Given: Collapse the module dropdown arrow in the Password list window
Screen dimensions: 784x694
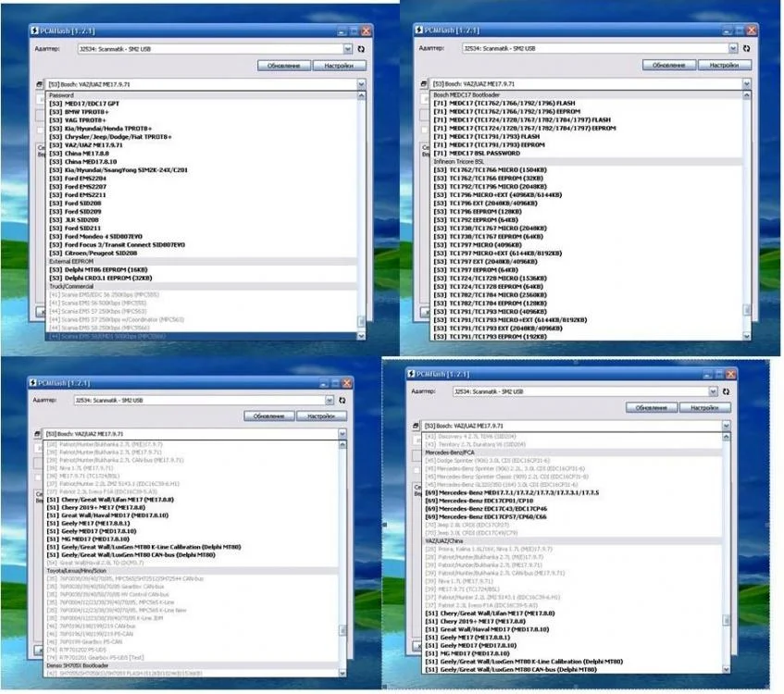Looking at the screenshot, I should (x=361, y=84).
